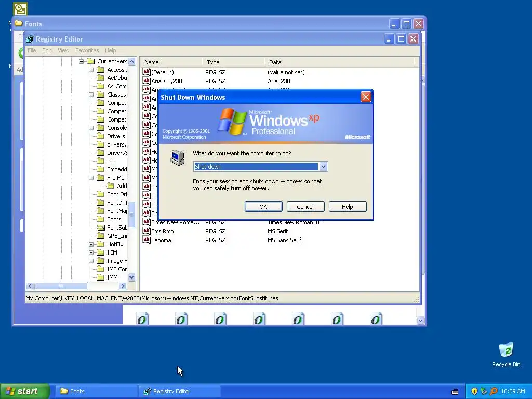Click the tree pane horizontal scrollbar thumb
This screenshot has width=532, height=399.
61,286
